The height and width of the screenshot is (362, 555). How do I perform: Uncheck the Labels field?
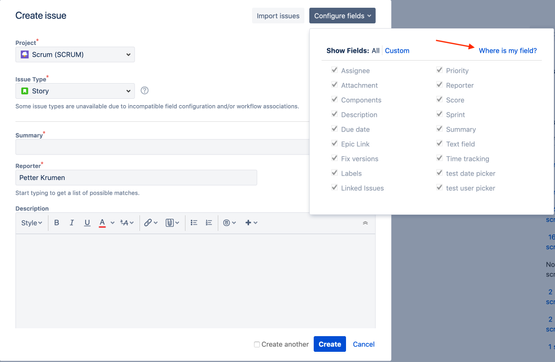click(334, 173)
